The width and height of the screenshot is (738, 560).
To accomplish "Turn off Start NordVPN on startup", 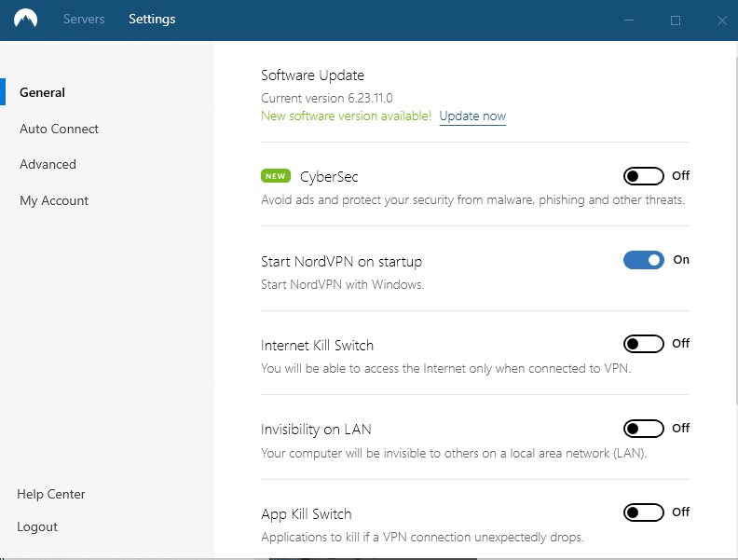I will tap(643, 260).
